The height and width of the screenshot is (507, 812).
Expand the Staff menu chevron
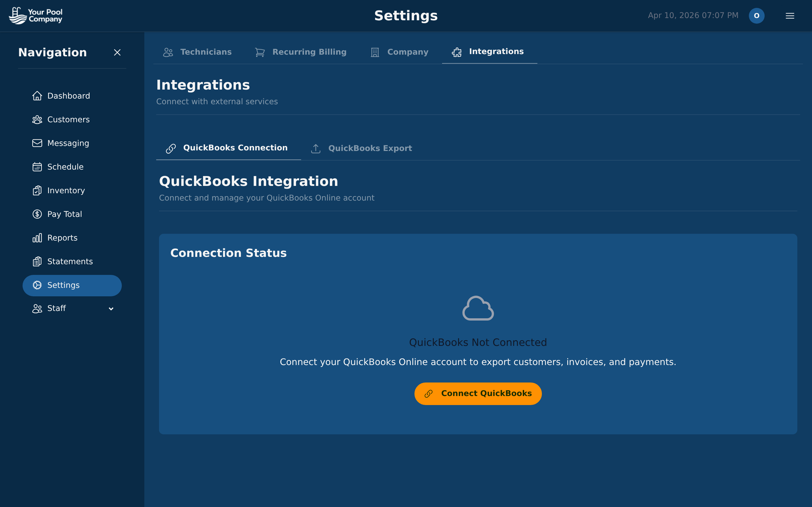[x=111, y=309]
